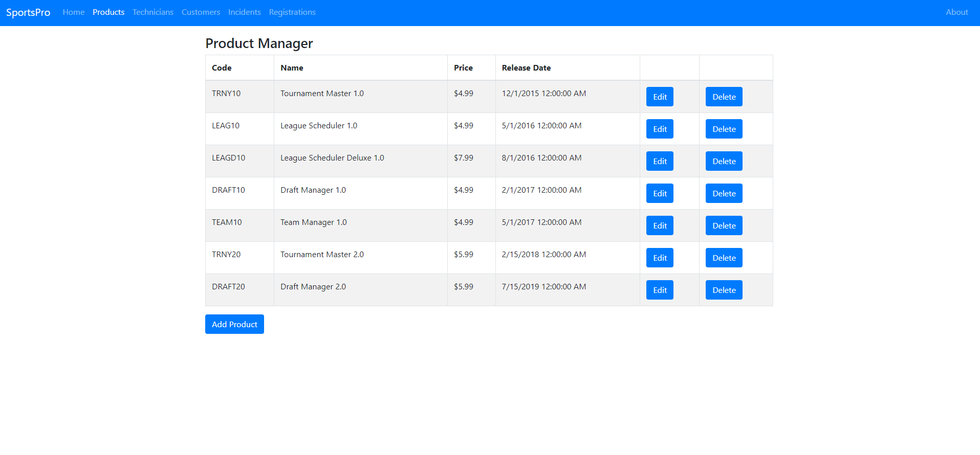Click the SportsPro brand logo link
The height and width of the screenshot is (455, 980).
tap(28, 12)
